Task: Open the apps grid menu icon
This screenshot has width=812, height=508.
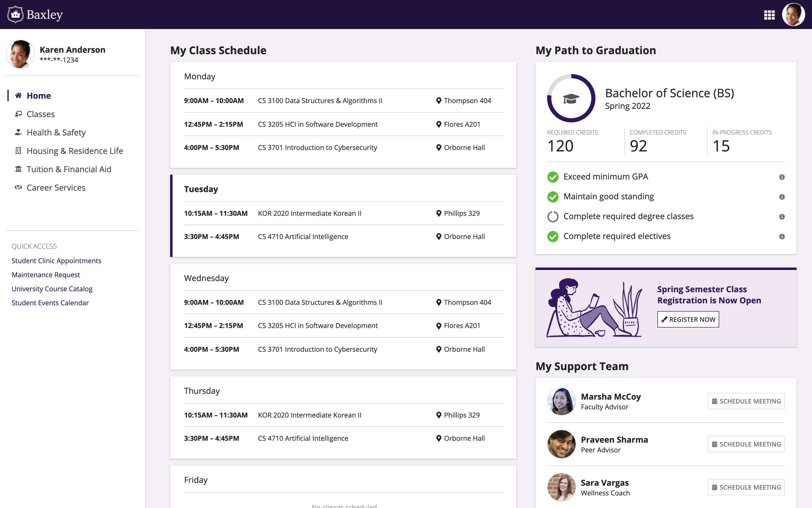Action: pos(769,15)
